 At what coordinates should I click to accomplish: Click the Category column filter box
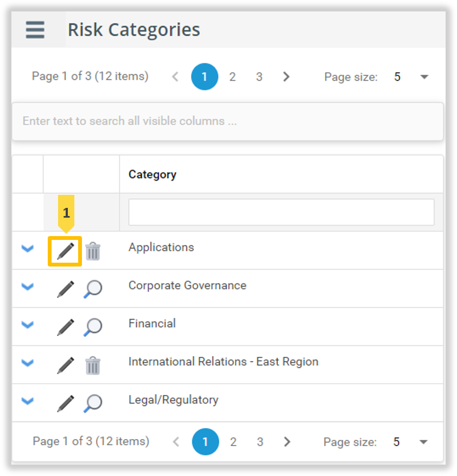tap(281, 212)
